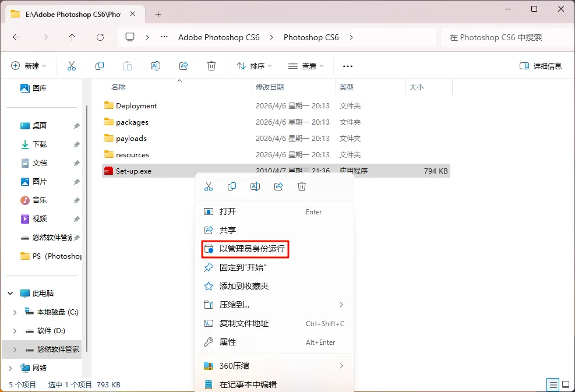
Task: Open the 图库 gallery in the sidebar
Action: point(33,88)
